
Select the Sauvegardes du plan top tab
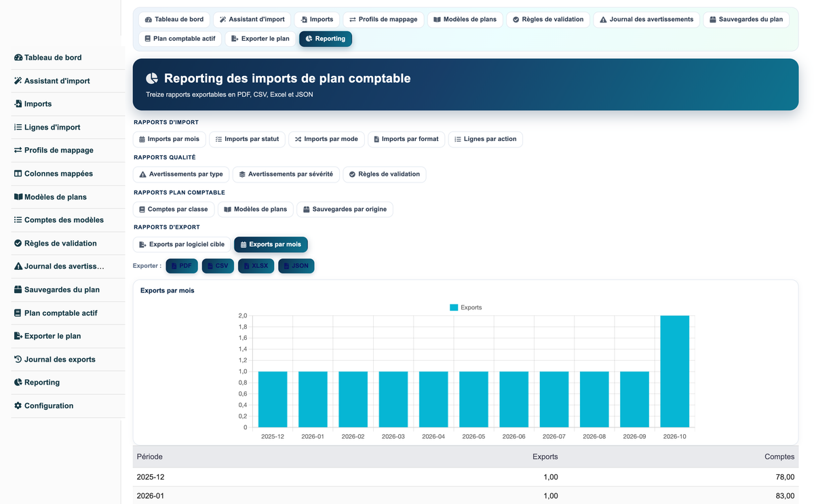point(746,20)
